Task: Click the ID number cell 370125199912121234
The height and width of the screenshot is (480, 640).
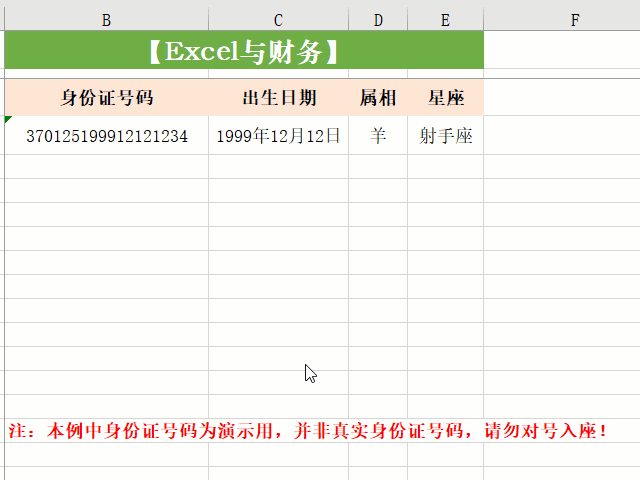Action: (107, 136)
